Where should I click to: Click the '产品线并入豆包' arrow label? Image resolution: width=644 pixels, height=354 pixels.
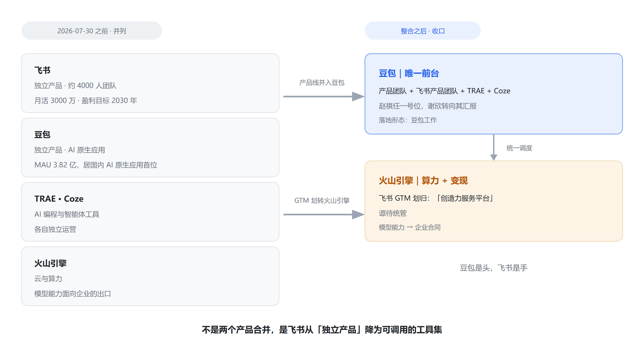pos(322,83)
